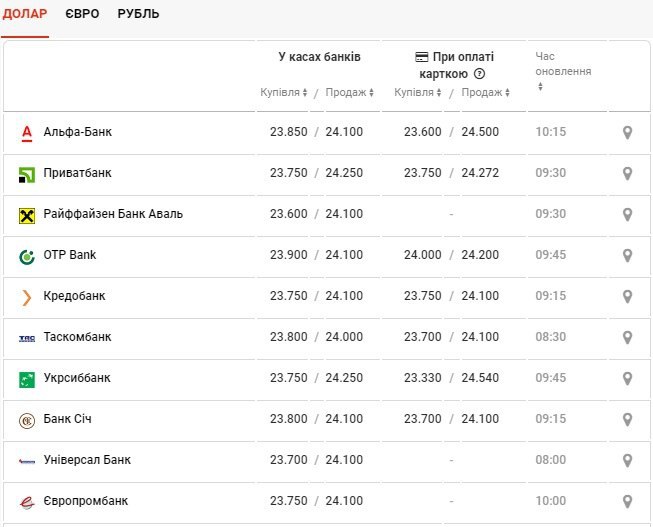
Task: Click the Європромбанк location pin
Action: (627, 501)
